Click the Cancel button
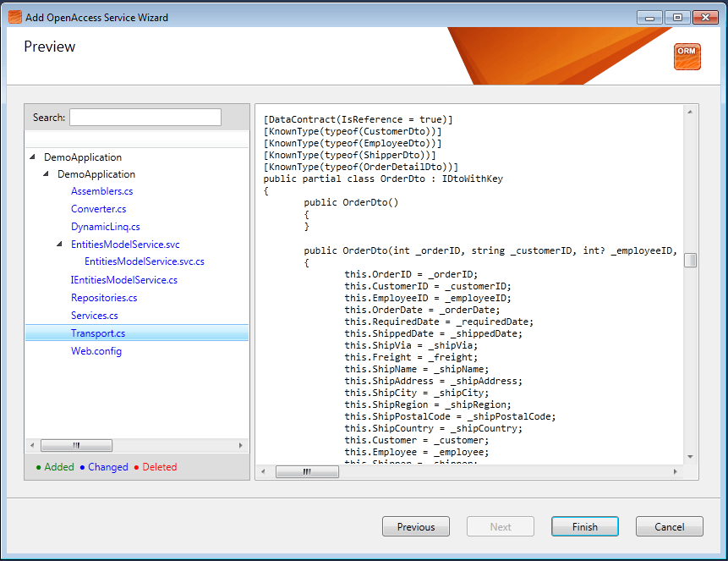 click(x=670, y=526)
